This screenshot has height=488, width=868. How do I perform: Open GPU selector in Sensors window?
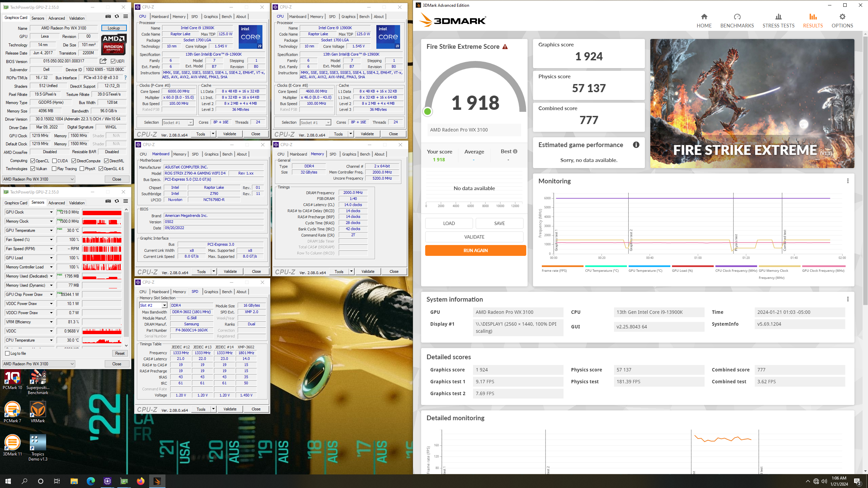38,364
